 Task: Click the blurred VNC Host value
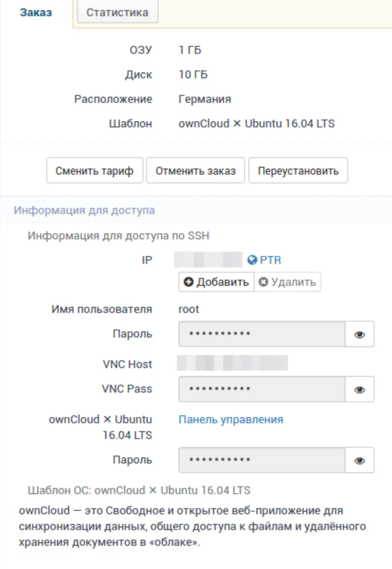tap(232, 364)
